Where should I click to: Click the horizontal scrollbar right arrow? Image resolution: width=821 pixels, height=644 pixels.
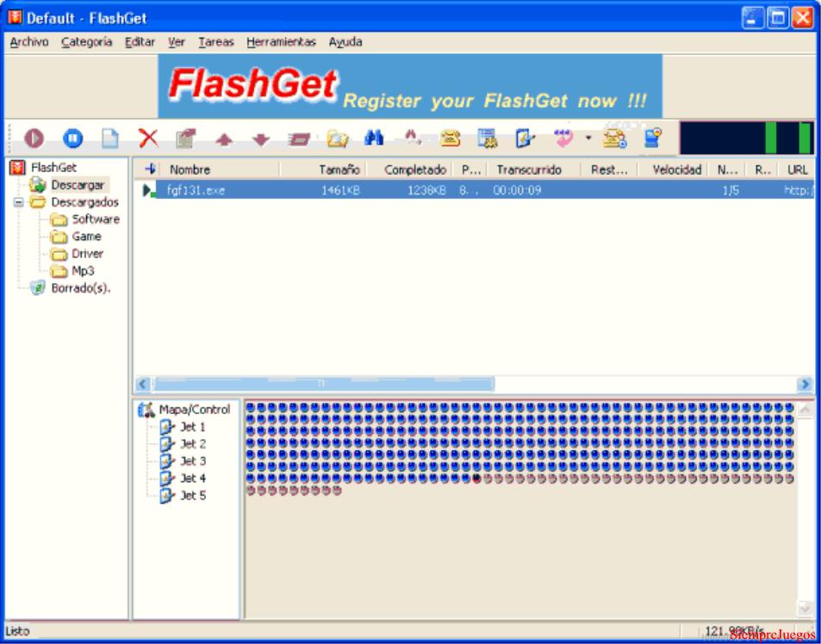point(805,385)
